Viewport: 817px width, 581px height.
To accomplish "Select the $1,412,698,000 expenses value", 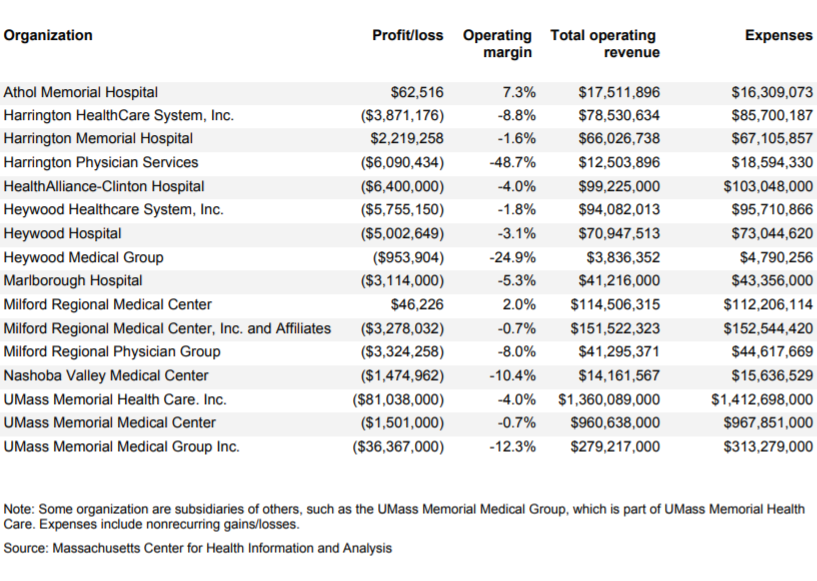I will pos(761,399).
